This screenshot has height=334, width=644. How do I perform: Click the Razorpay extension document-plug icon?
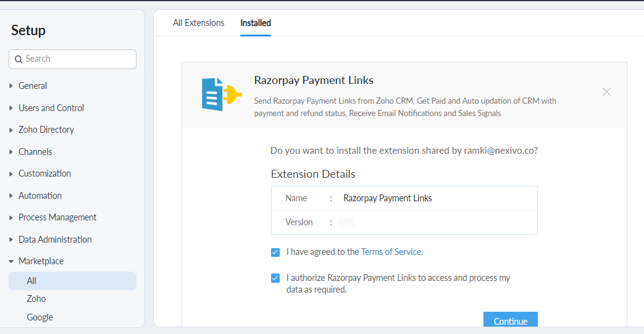[222, 94]
